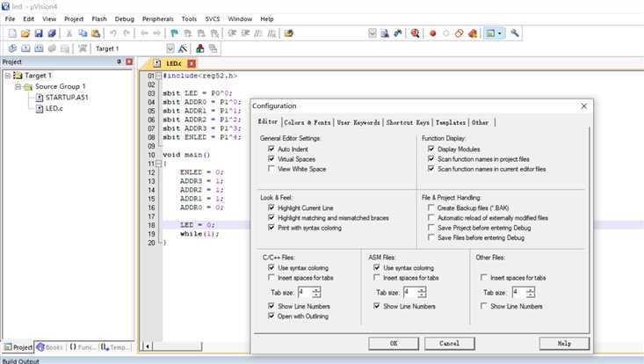Screen dimensions: 644x364
Task: Close the LED.c editor tab
Action: 192,63
